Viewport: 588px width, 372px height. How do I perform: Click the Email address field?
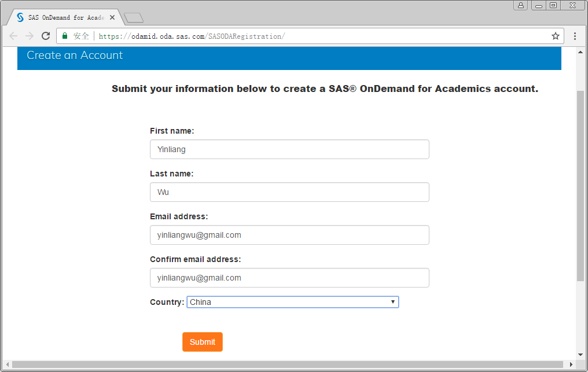pyautogui.click(x=289, y=235)
